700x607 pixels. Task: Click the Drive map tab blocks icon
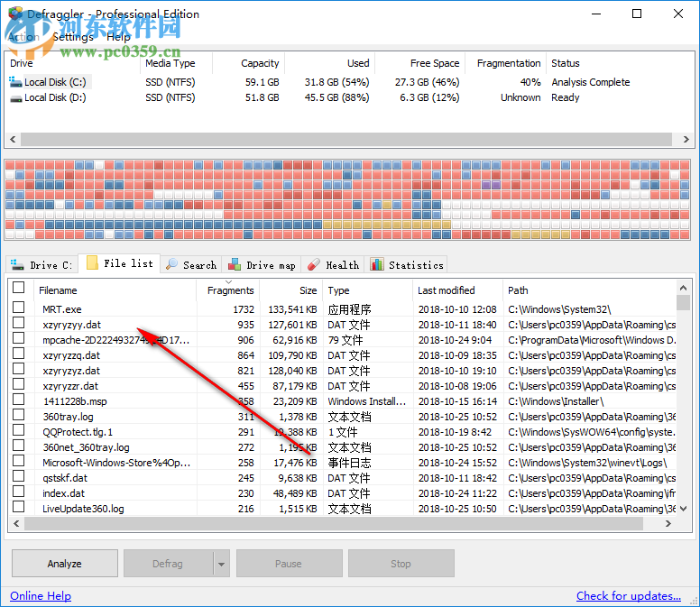(x=235, y=264)
